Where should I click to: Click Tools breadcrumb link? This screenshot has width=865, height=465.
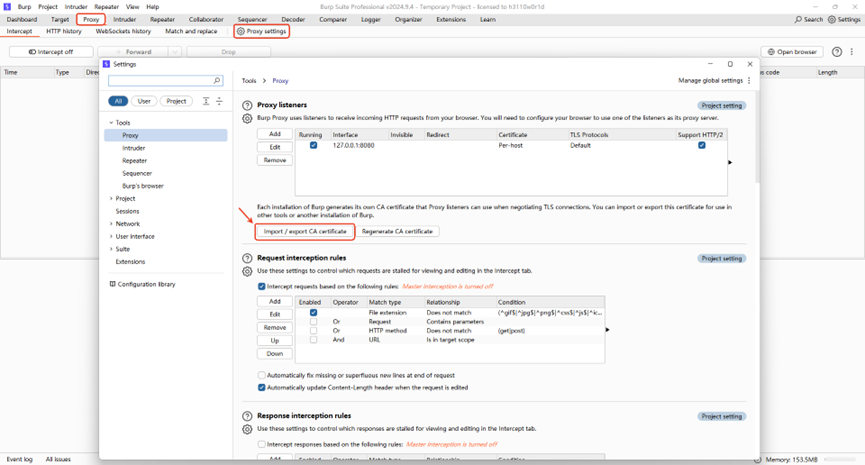249,81
